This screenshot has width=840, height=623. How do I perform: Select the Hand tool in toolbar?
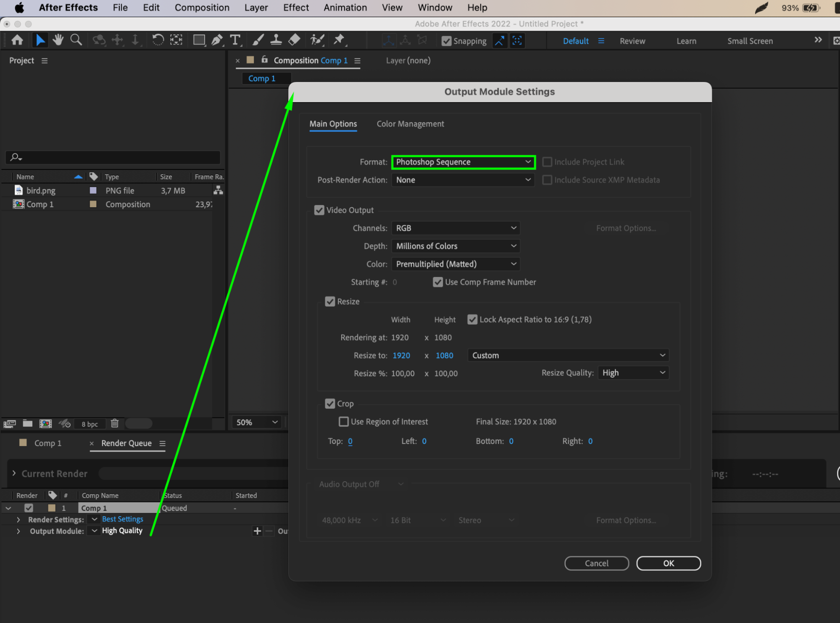(58, 40)
